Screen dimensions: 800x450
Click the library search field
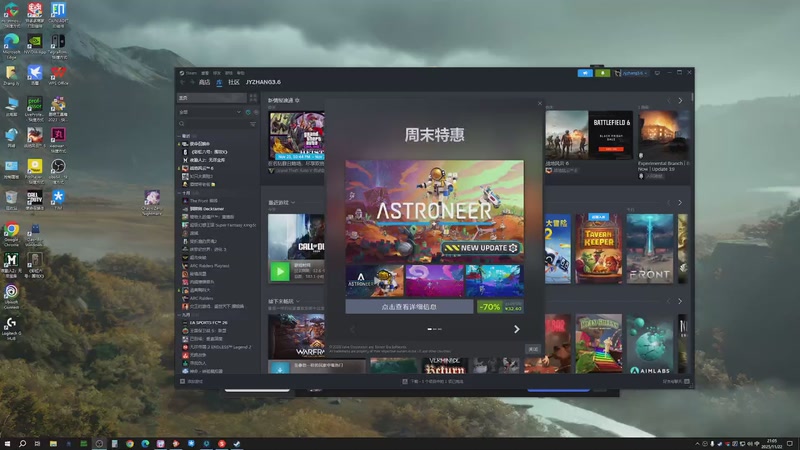(x=214, y=123)
